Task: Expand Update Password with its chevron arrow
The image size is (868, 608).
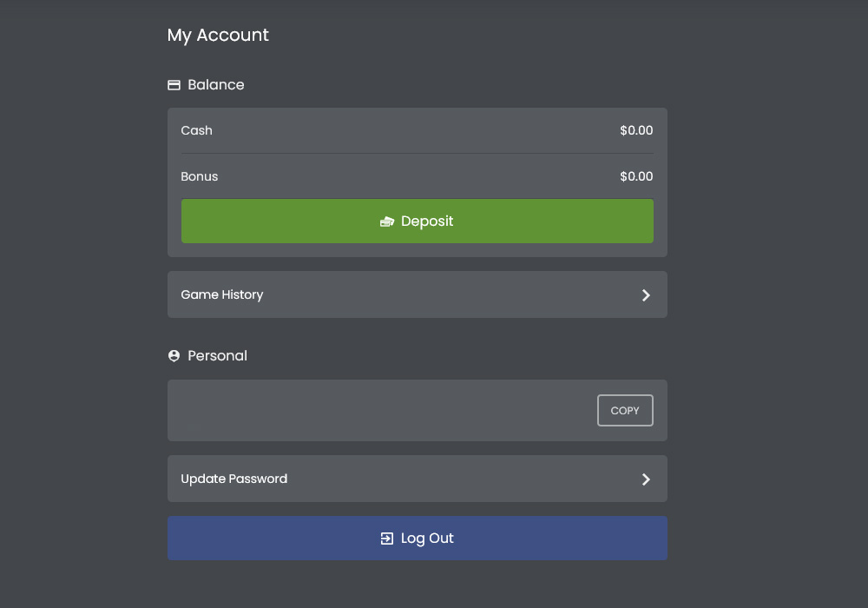Action: pos(646,479)
